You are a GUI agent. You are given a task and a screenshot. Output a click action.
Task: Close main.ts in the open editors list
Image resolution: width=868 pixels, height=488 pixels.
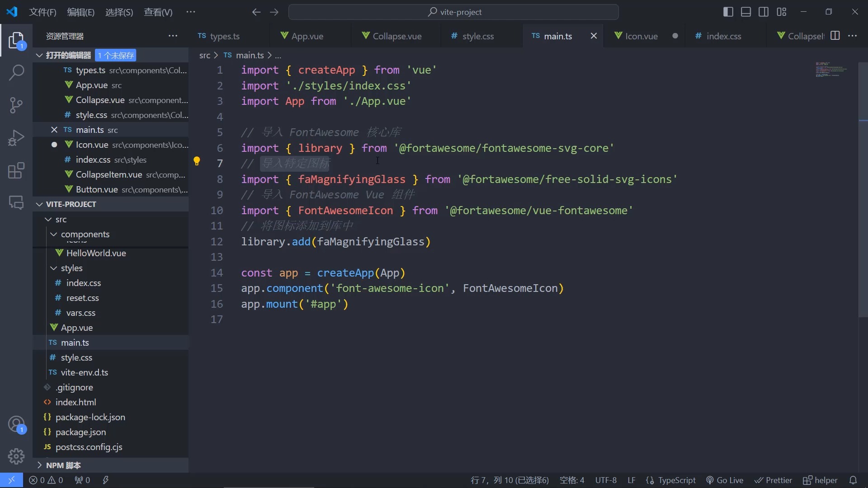(x=54, y=130)
